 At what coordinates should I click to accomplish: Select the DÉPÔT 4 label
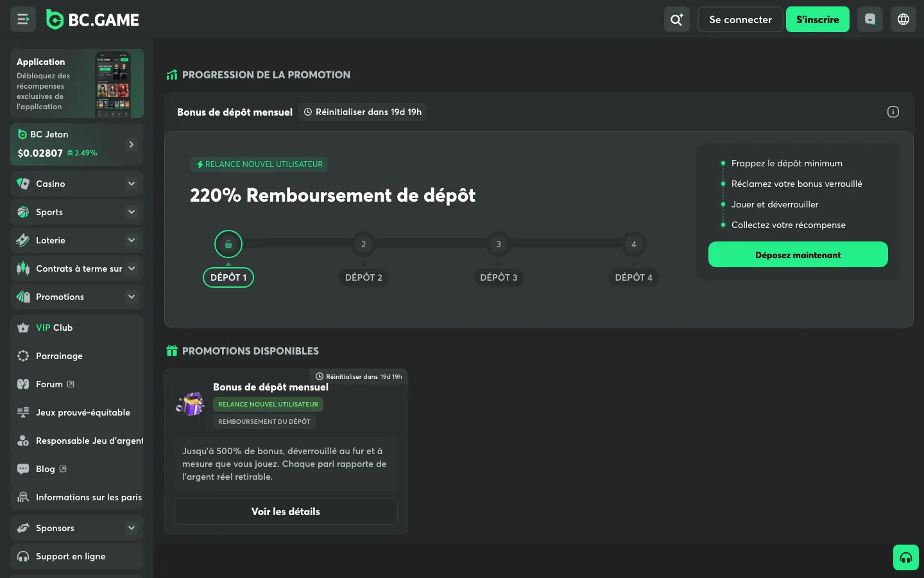634,277
